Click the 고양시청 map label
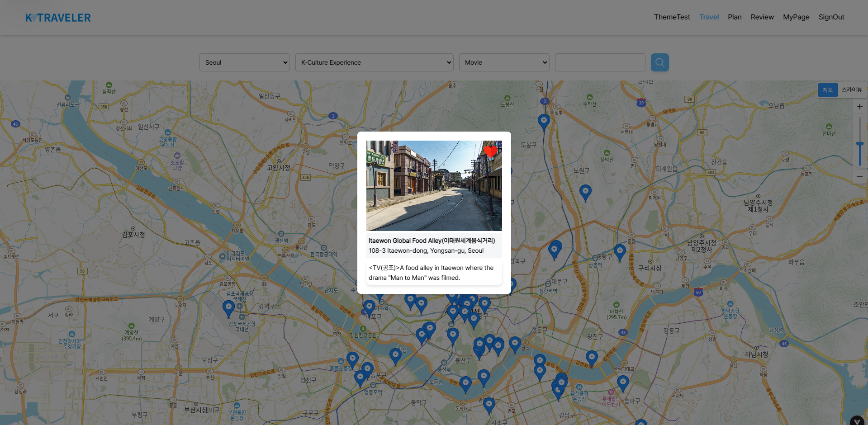This screenshot has width=868, height=425. click(x=279, y=168)
